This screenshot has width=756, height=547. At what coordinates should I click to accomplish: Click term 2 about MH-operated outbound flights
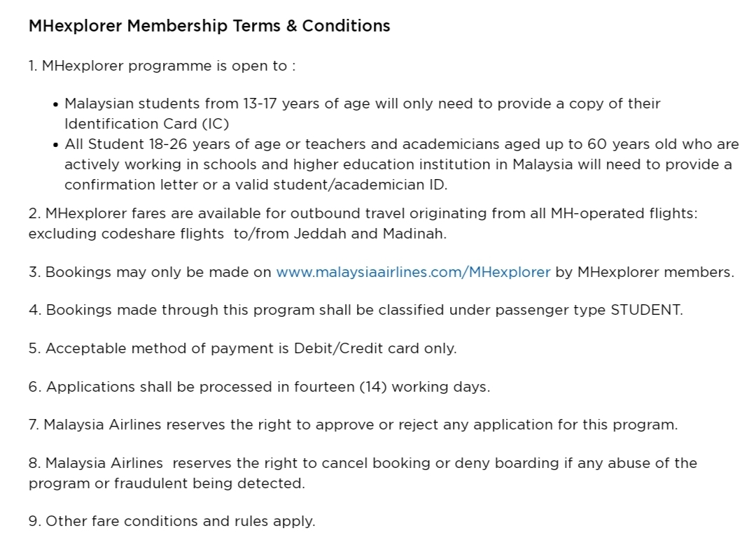[363, 213]
